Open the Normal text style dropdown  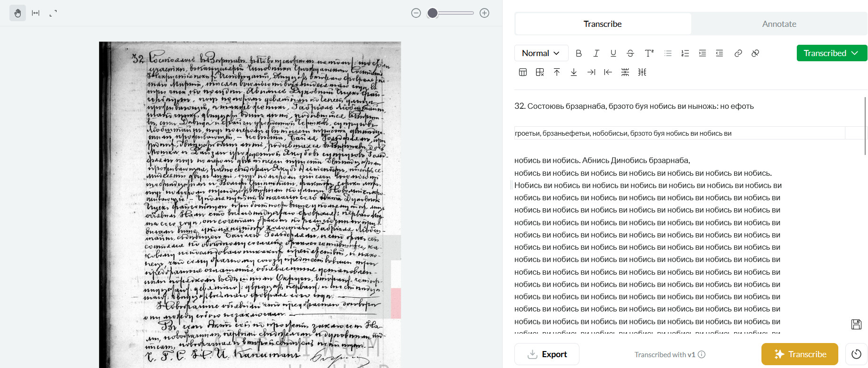tap(541, 53)
